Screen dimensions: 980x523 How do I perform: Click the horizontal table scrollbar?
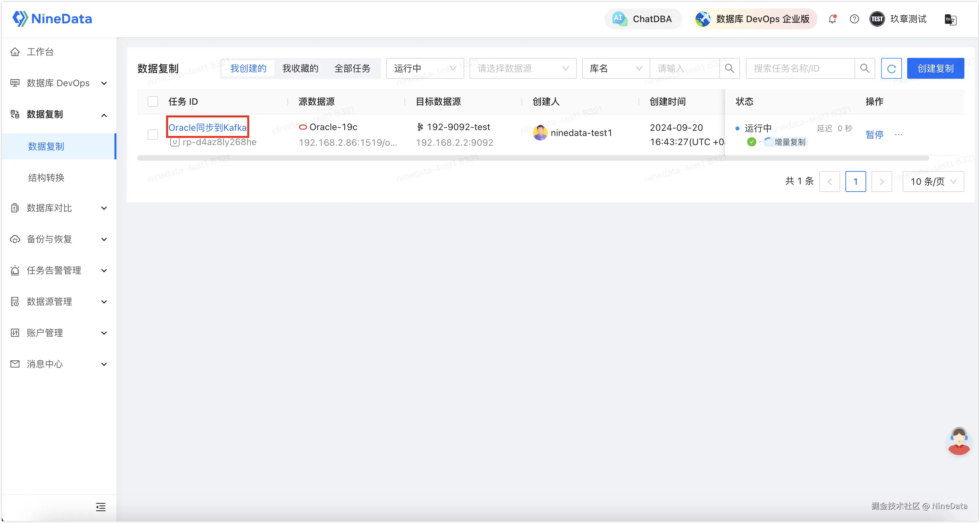533,158
